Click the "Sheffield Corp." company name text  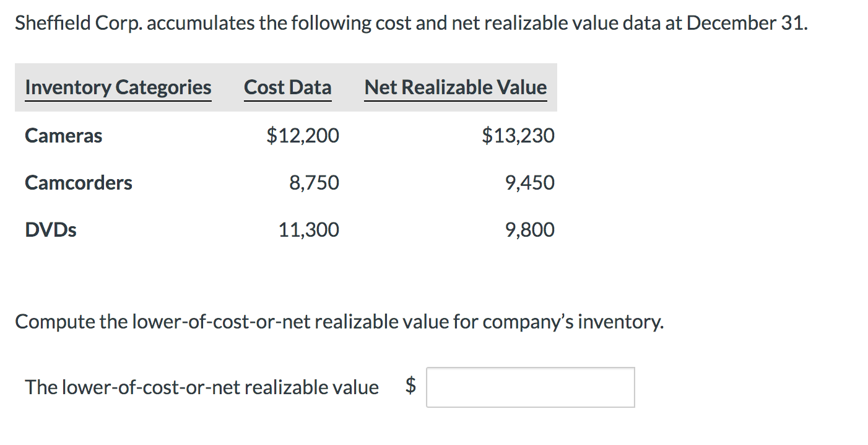[x=77, y=24]
